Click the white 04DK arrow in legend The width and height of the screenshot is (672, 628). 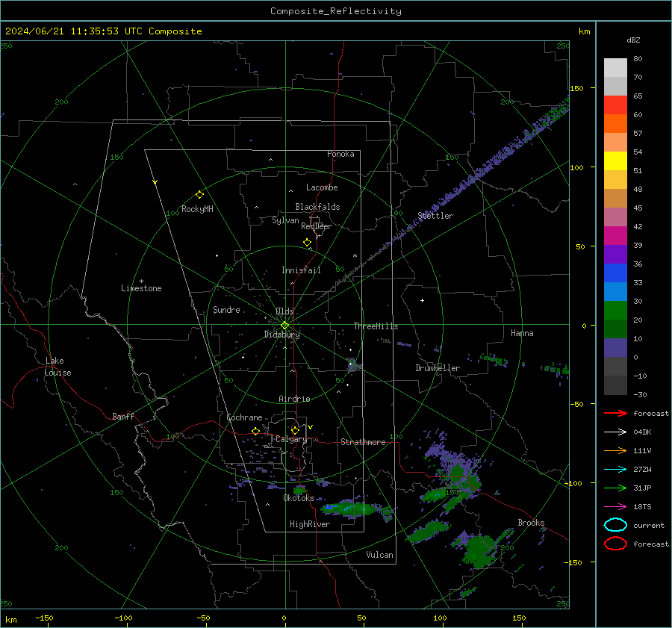(x=615, y=432)
